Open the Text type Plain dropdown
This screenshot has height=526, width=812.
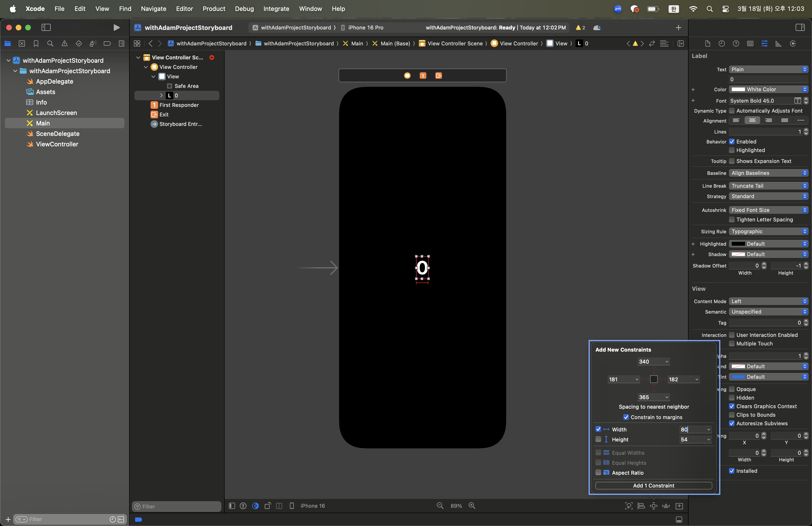point(768,69)
